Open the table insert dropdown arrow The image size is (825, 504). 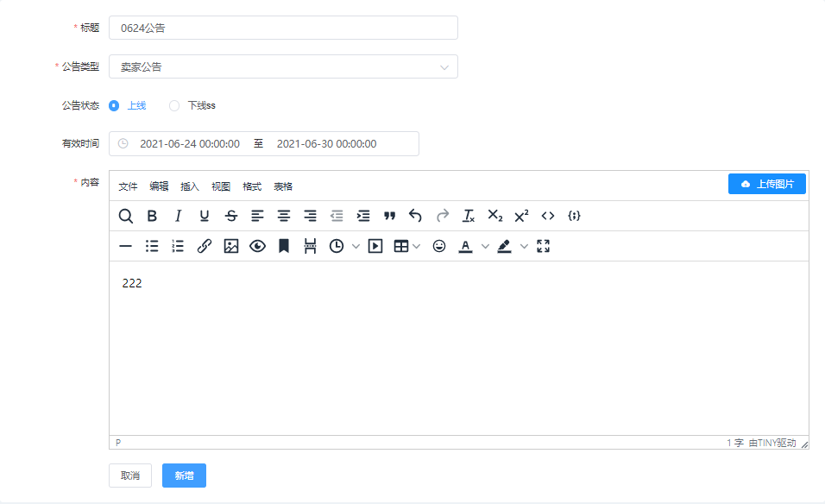[x=417, y=246]
